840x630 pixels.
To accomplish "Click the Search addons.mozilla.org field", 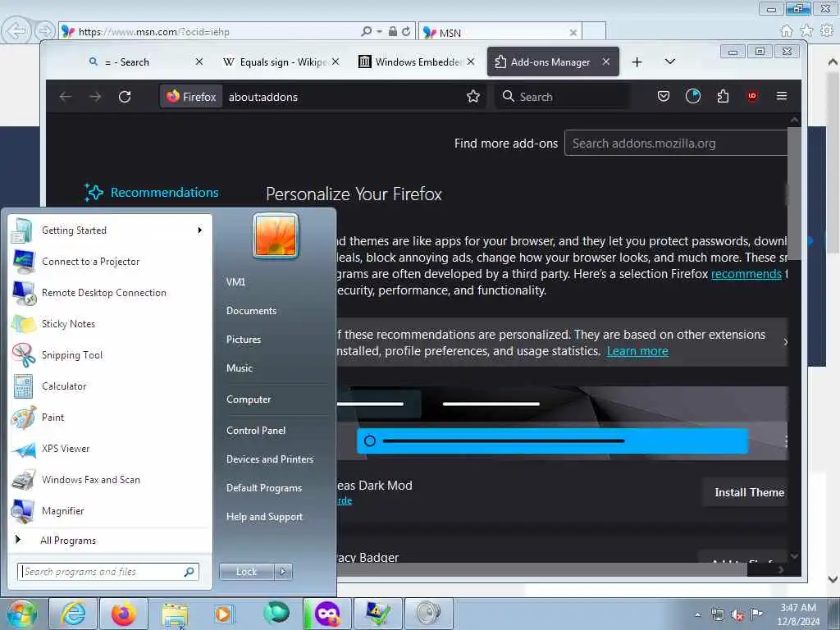I will (x=676, y=144).
